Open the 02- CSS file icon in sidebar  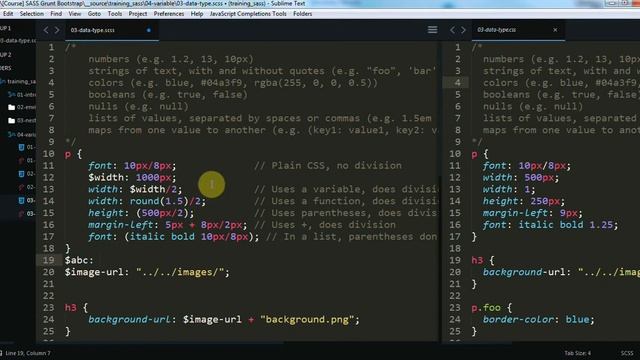click(21, 174)
